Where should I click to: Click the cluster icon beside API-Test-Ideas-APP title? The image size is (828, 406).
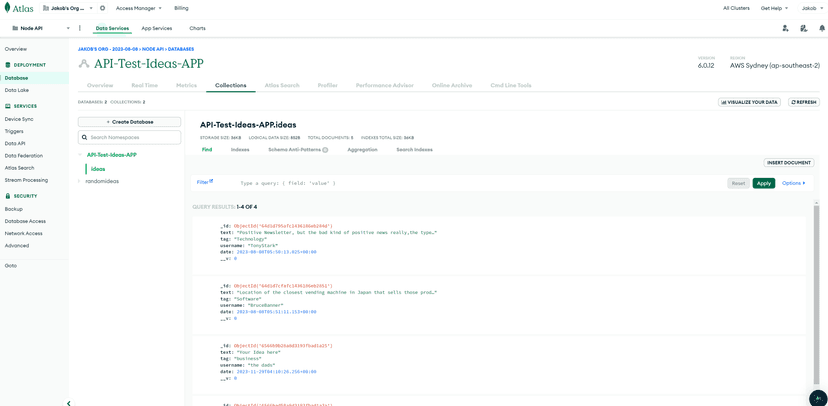coord(83,64)
